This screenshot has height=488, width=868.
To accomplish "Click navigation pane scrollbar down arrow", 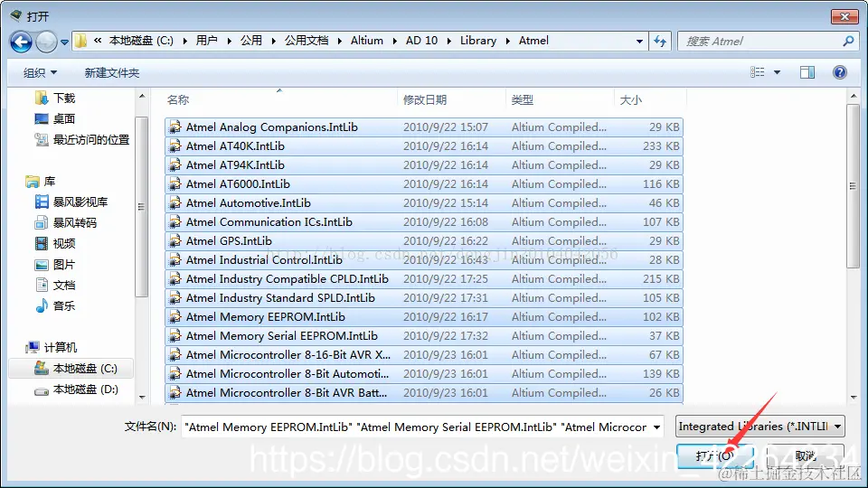I will pos(142,398).
